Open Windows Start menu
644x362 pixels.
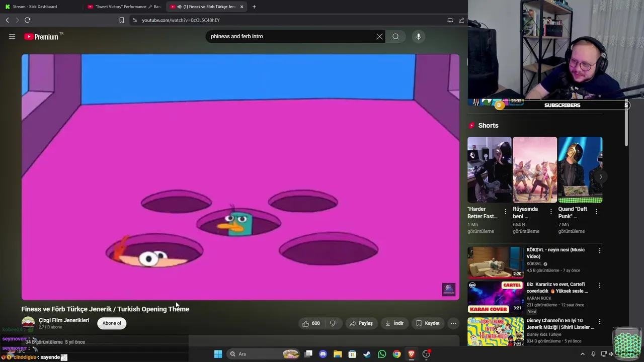click(x=218, y=354)
